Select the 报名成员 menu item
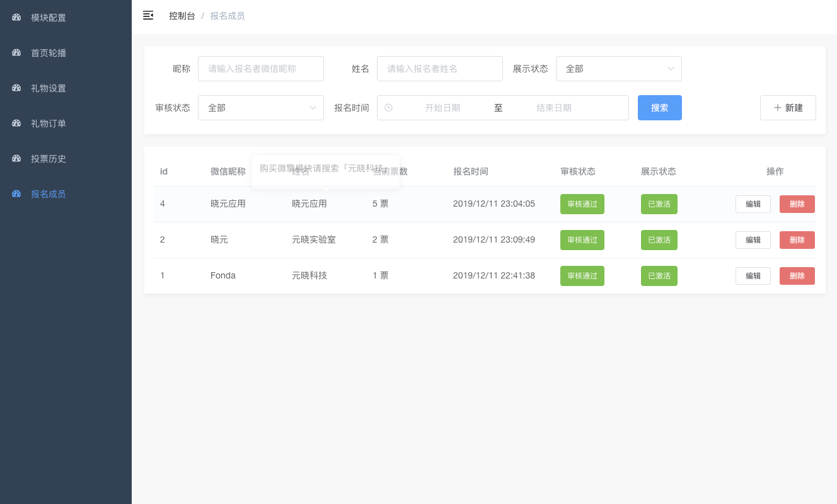Image resolution: width=837 pixels, height=504 pixels. point(66,194)
